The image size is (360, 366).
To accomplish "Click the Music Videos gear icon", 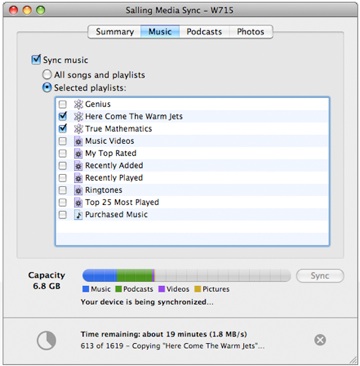I will (x=78, y=141).
